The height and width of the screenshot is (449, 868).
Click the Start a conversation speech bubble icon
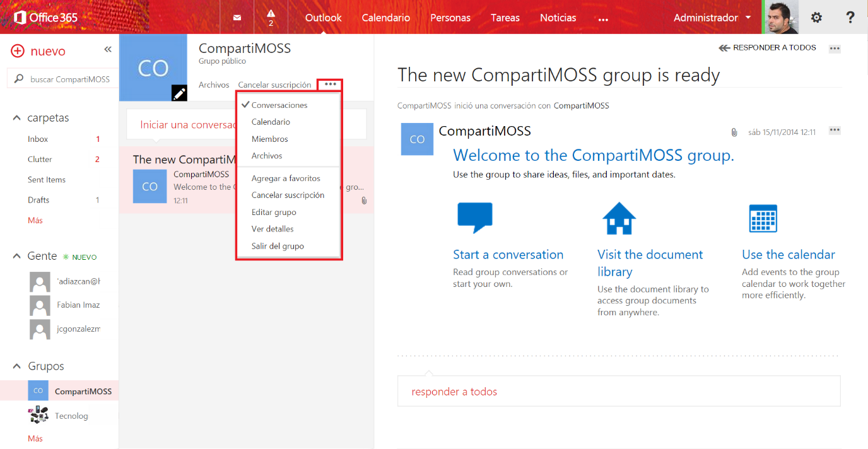click(474, 218)
